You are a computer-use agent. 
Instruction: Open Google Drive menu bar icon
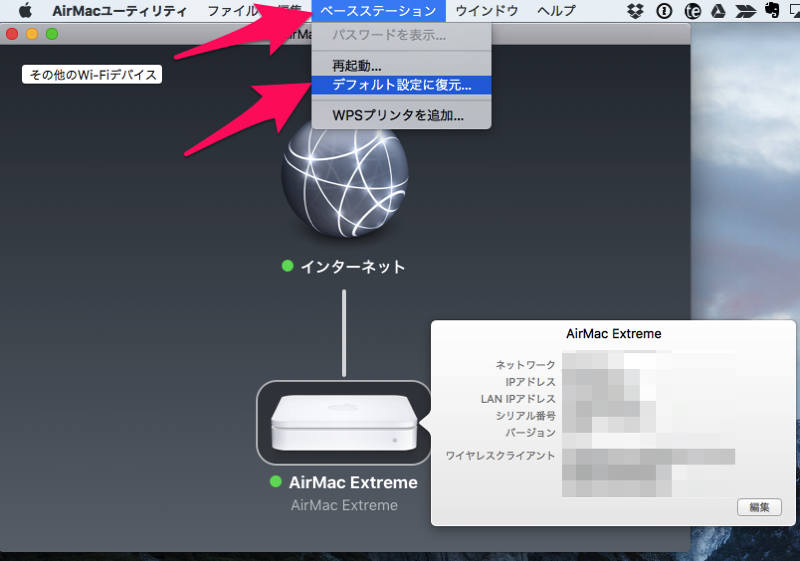[718, 11]
